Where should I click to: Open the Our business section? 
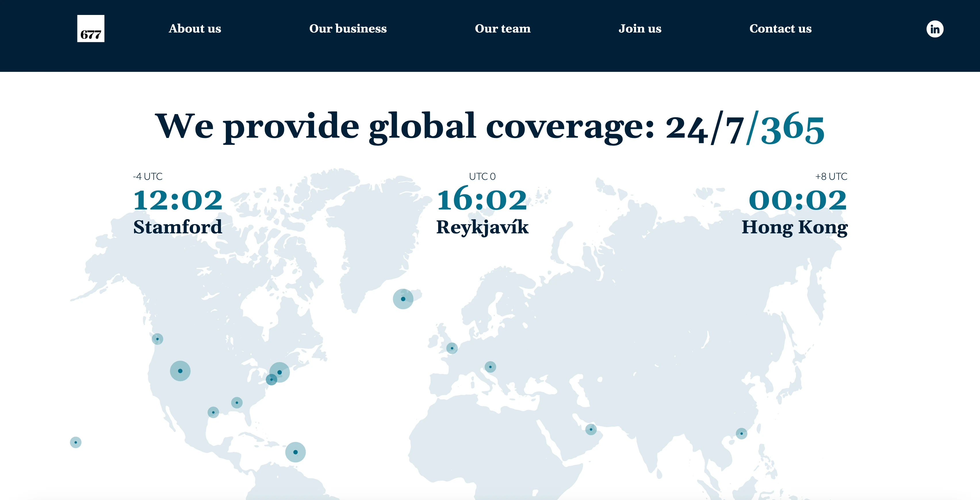348,28
